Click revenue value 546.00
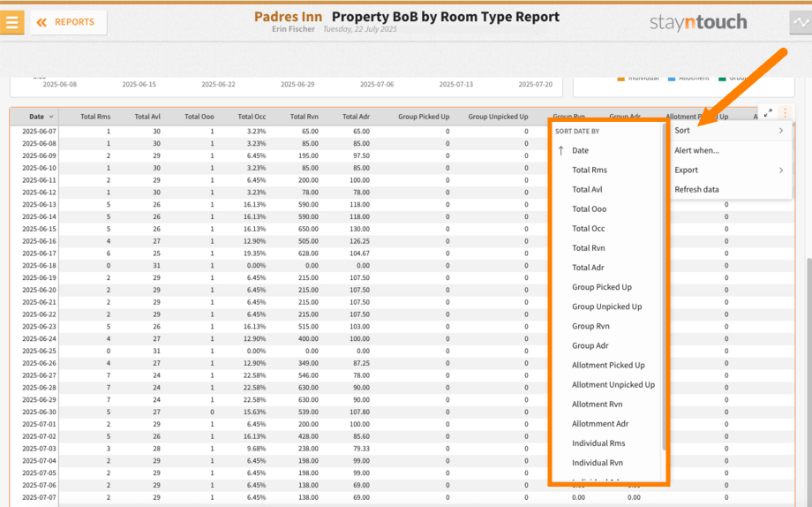812x507 pixels. coord(308,376)
